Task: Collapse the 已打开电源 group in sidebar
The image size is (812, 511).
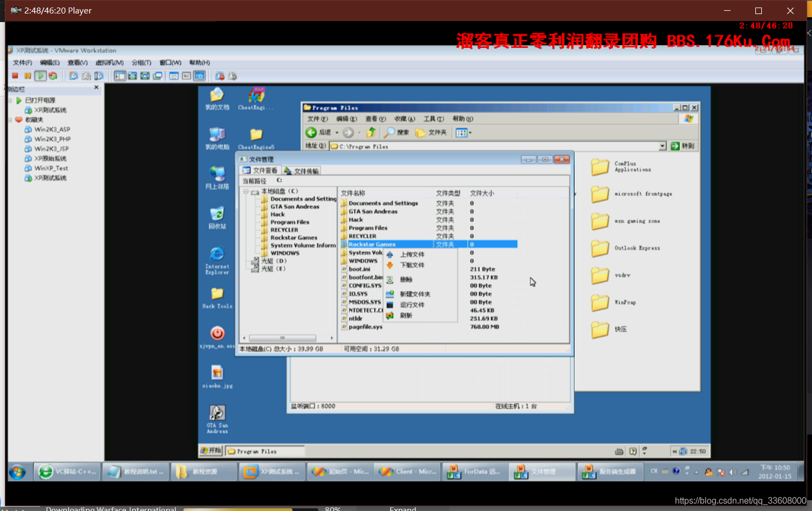Action: (10, 100)
